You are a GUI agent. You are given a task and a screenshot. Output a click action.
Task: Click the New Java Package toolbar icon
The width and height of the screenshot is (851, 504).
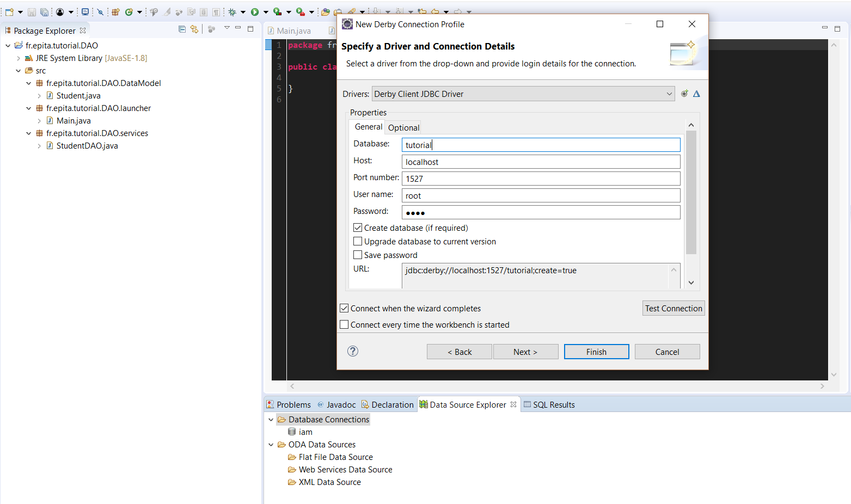[x=115, y=12]
